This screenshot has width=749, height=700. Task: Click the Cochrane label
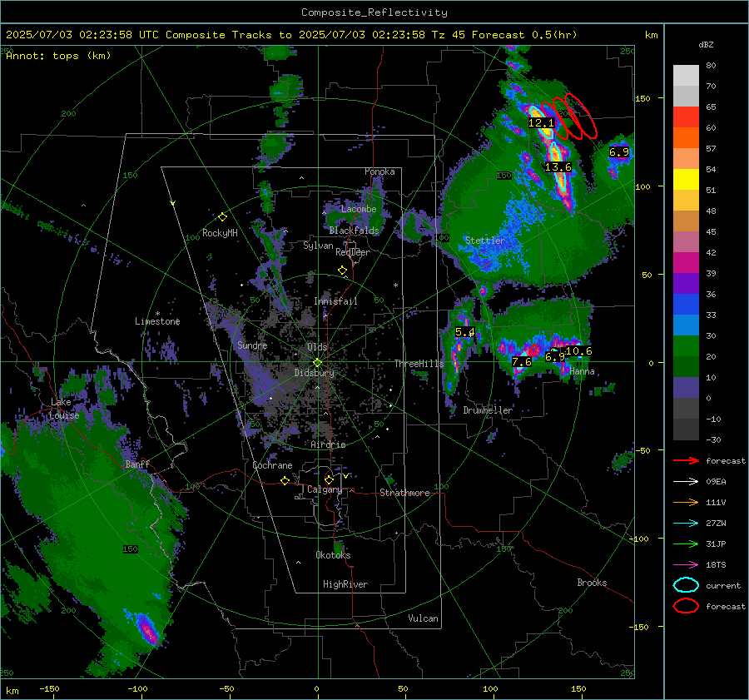pos(272,465)
